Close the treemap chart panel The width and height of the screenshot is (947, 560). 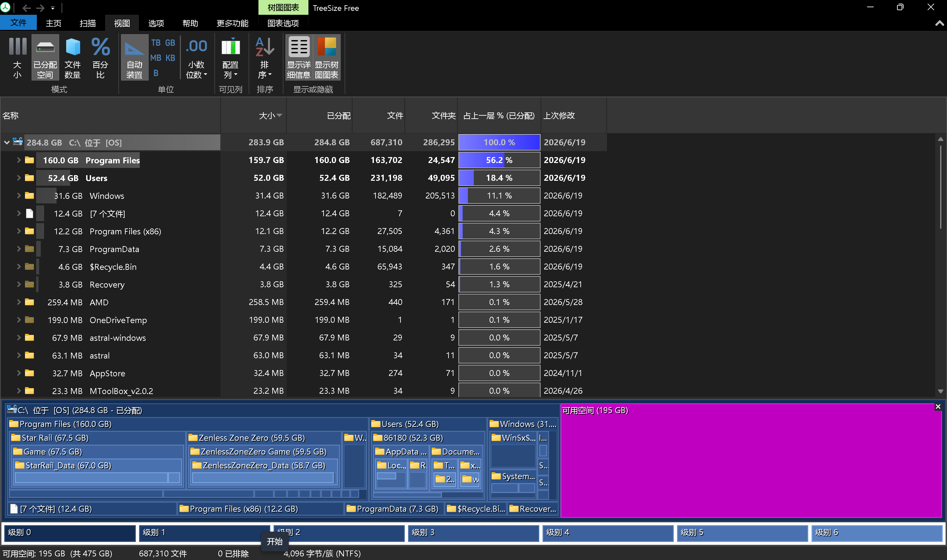click(937, 407)
